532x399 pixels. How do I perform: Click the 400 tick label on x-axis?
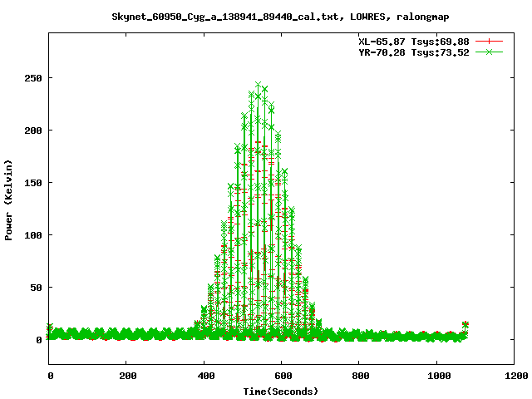(204, 376)
